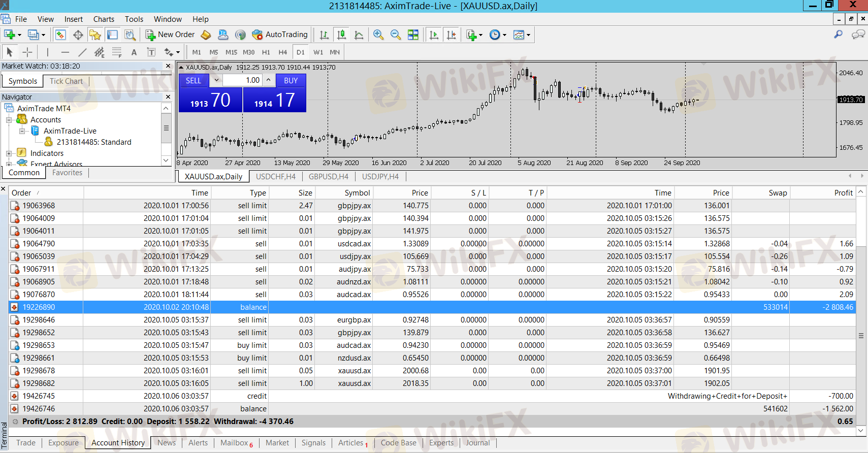Expand the Indicators tree node
868x453 pixels.
coord(9,153)
